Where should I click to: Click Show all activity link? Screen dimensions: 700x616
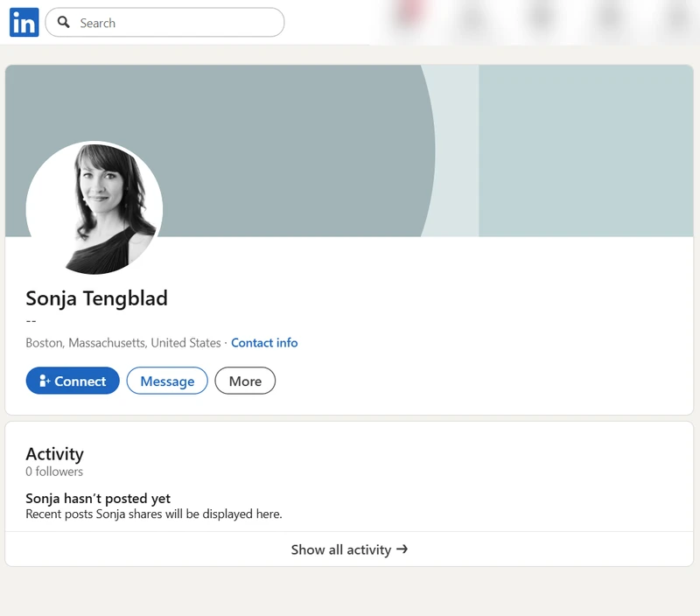coord(349,549)
